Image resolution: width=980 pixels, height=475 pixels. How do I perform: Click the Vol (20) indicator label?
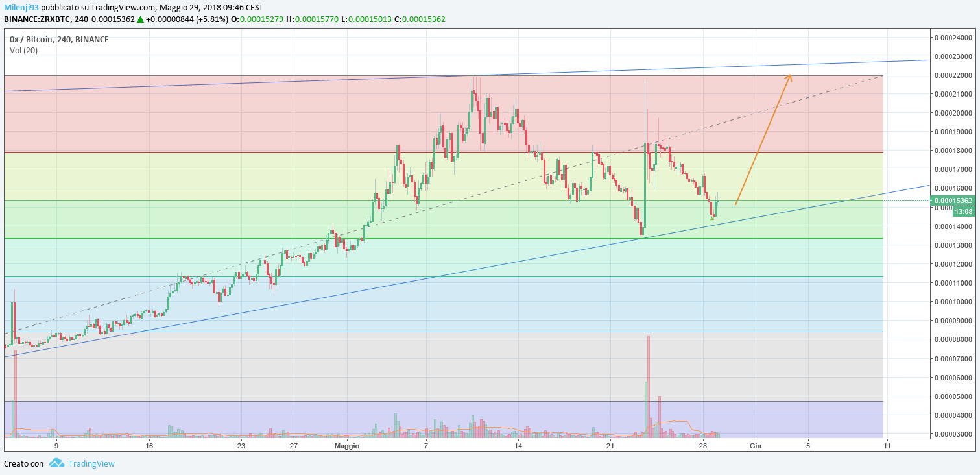coord(23,50)
